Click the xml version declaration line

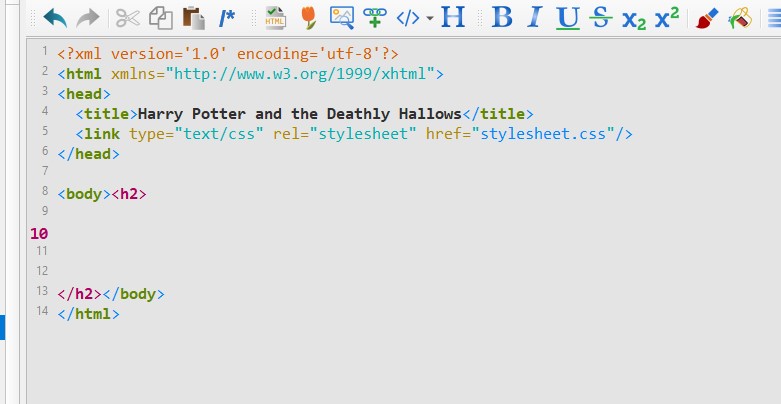tap(228, 54)
